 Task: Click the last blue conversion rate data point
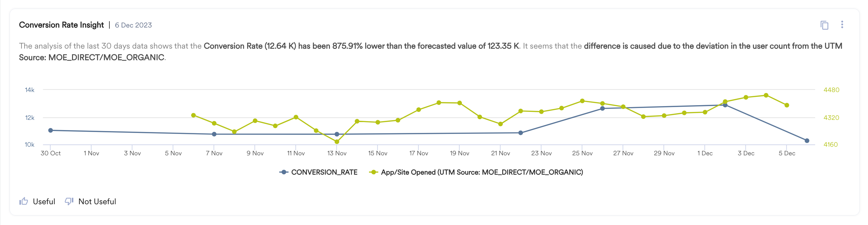point(807,141)
